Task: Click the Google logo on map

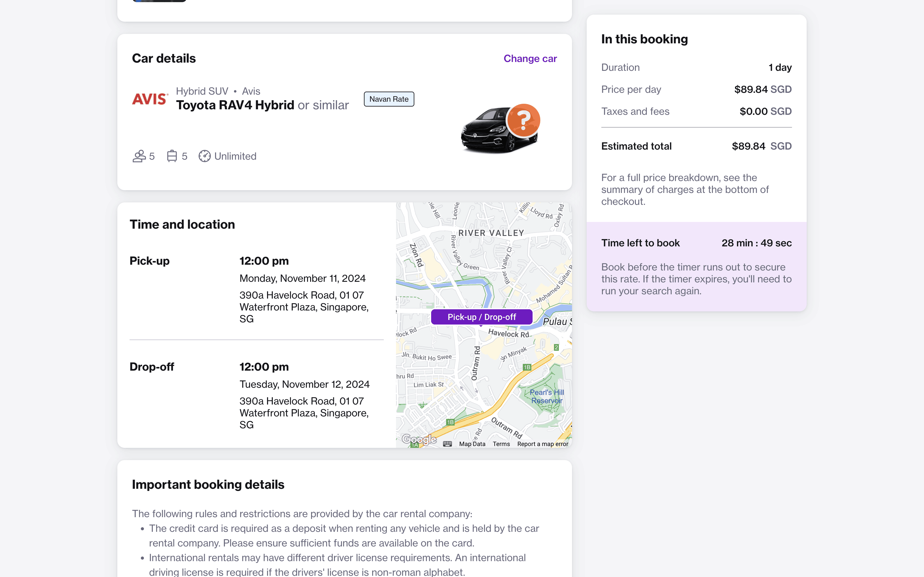Action: [419, 440]
